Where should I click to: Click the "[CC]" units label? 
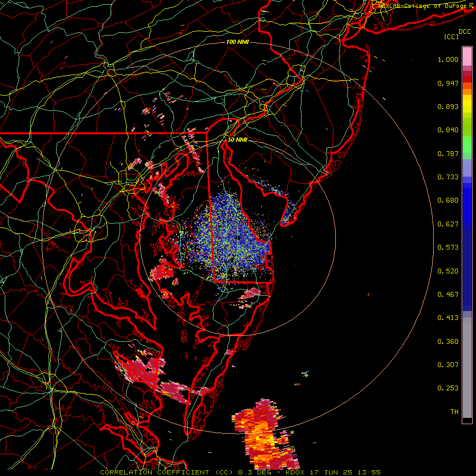452,36
